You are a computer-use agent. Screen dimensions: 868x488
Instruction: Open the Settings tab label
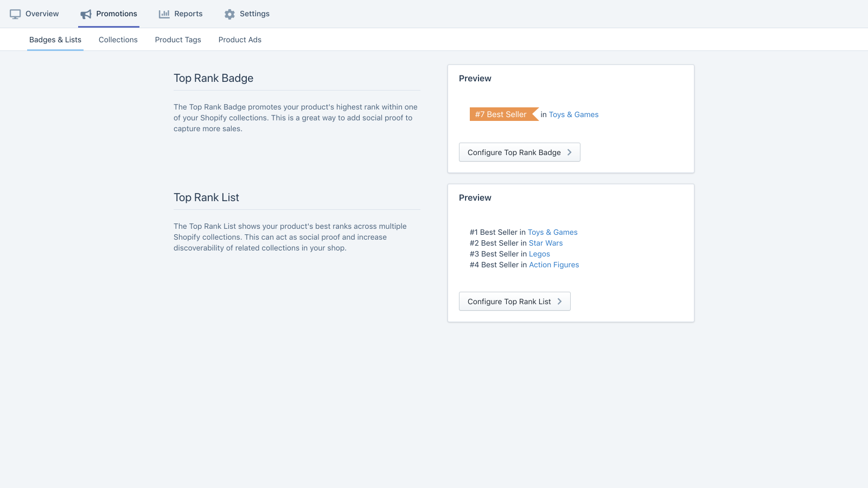click(x=254, y=14)
